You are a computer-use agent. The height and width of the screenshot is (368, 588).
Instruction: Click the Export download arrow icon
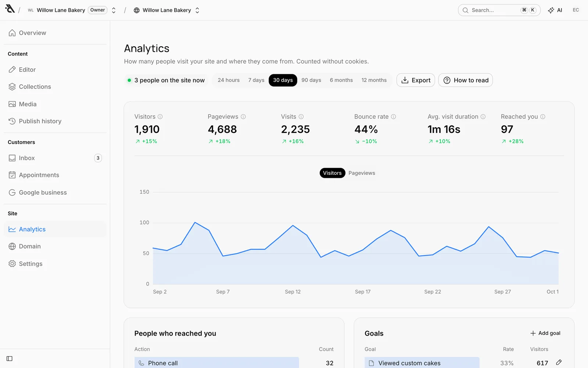pyautogui.click(x=405, y=80)
